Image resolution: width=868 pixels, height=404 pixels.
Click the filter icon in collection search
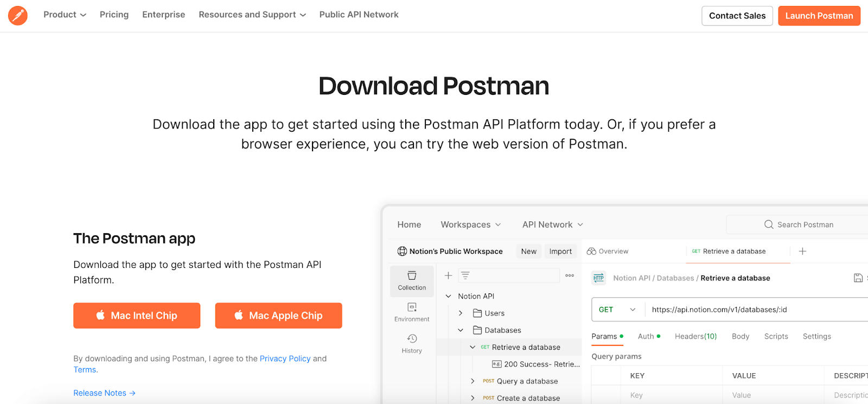tap(465, 275)
